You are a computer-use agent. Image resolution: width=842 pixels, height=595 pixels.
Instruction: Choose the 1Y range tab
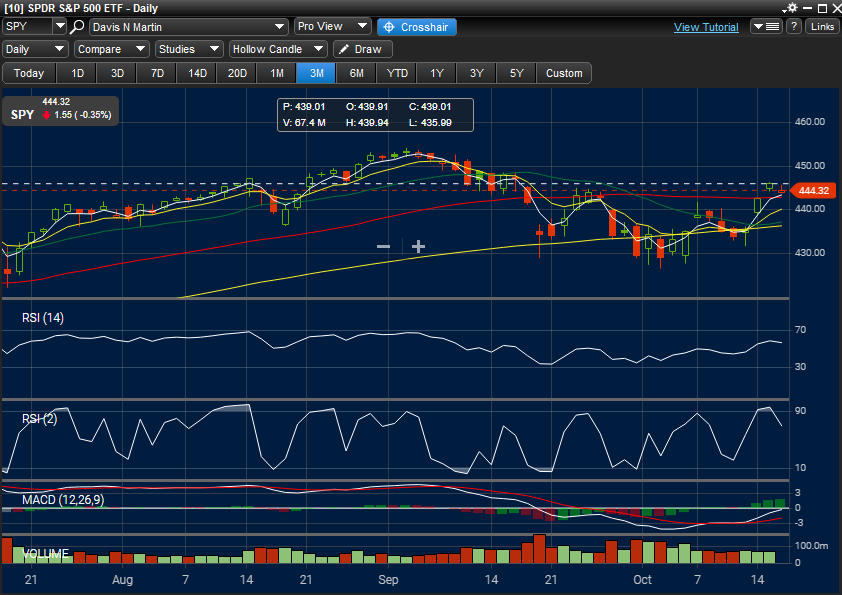click(437, 73)
